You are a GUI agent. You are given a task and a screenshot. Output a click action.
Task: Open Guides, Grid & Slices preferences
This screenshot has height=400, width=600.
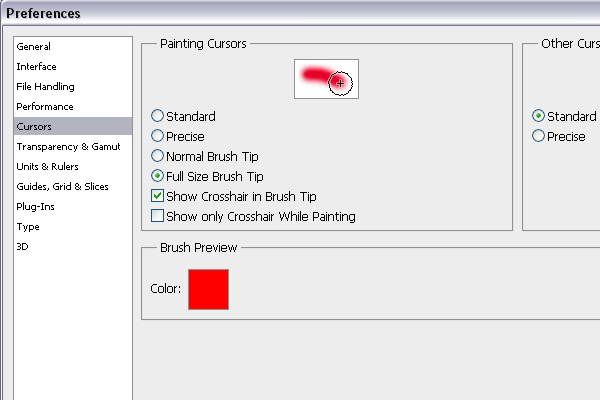[73, 186]
